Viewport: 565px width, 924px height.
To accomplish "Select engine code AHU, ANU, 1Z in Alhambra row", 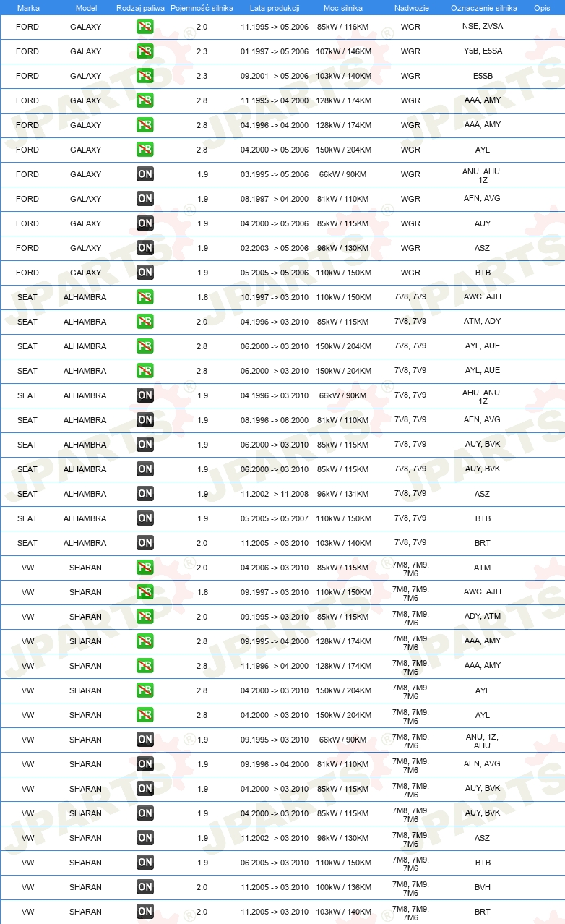I will 483,397.
